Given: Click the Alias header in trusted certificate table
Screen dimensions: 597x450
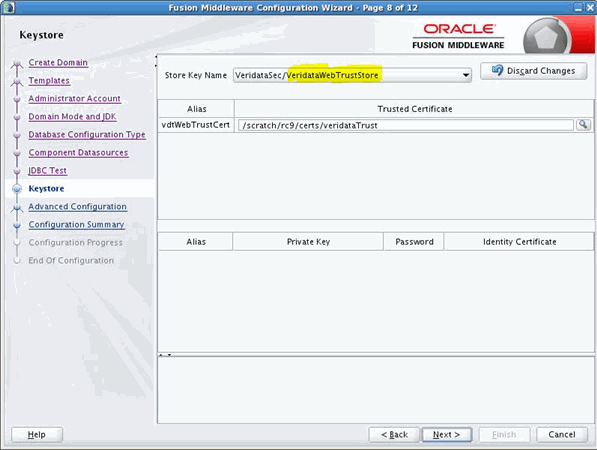Looking at the screenshot, I should pos(196,109).
